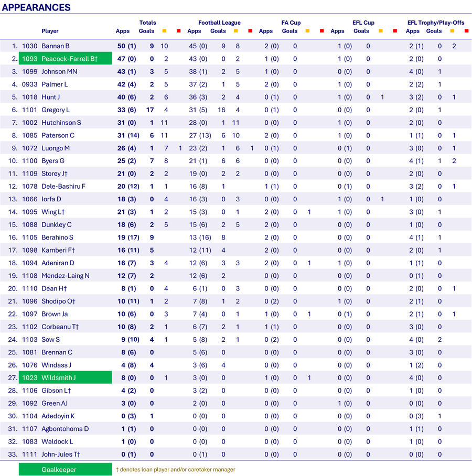
Task: Select player name Wing L†
Action: [x=53, y=212]
